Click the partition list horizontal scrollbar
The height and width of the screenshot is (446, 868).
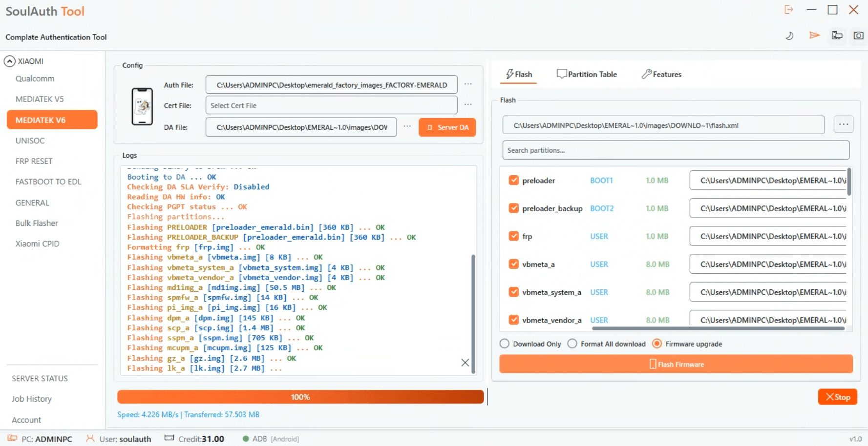(718, 328)
